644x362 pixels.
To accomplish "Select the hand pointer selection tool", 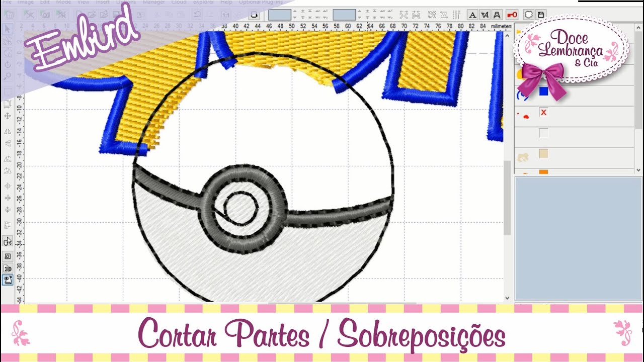I will click(8, 242).
